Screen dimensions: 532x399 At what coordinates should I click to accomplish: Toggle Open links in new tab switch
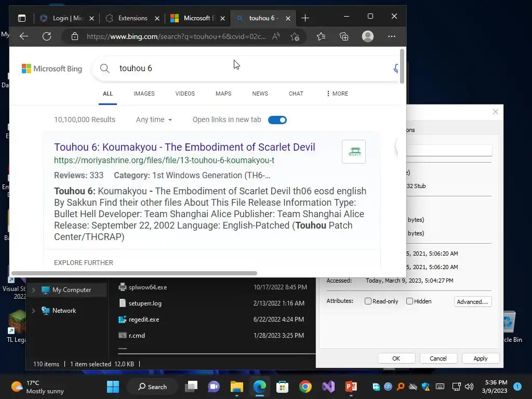(x=277, y=120)
